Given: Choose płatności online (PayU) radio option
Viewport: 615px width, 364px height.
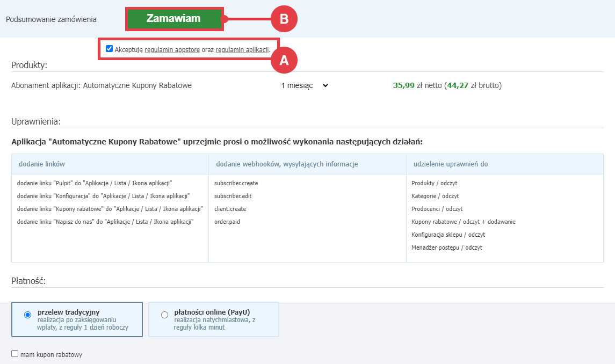Looking at the screenshot, I should pos(164,315).
